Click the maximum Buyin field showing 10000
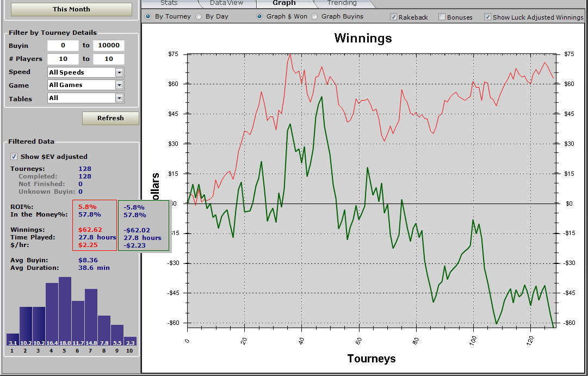This screenshot has width=588, height=376. 108,46
